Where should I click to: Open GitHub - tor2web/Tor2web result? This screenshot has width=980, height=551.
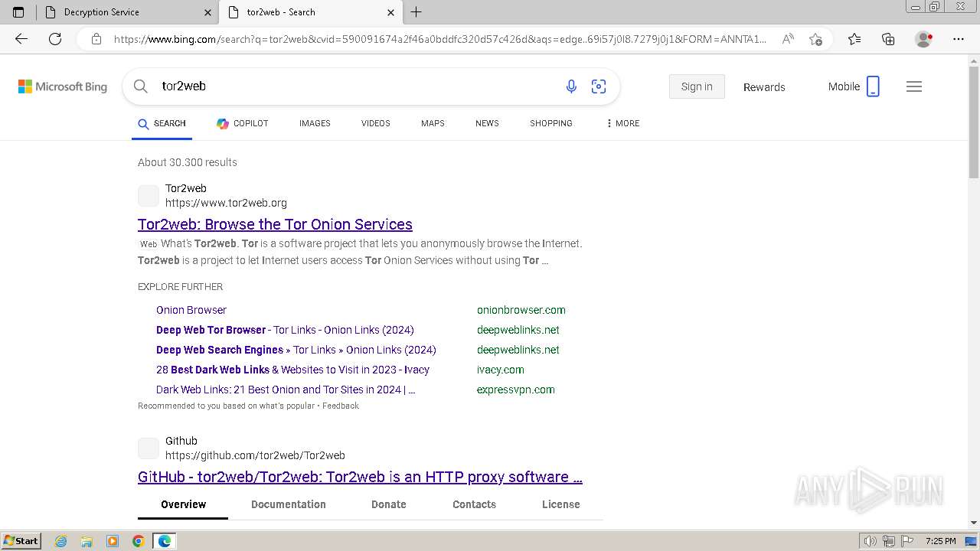360,477
